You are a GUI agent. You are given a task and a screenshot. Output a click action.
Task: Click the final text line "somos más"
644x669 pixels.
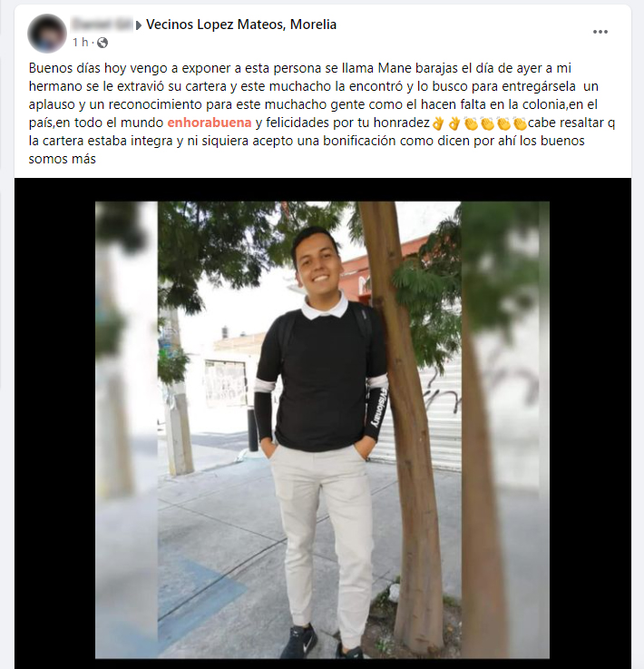[x=63, y=159]
